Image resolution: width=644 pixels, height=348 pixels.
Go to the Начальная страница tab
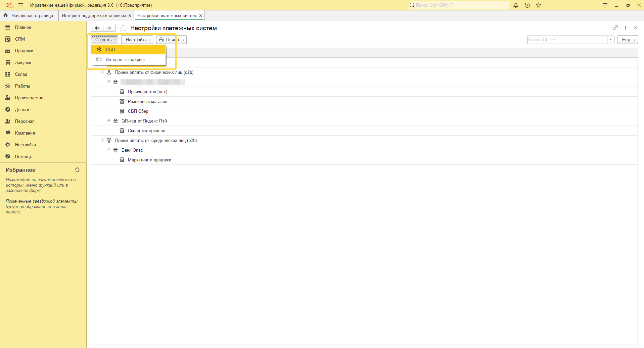click(32, 16)
